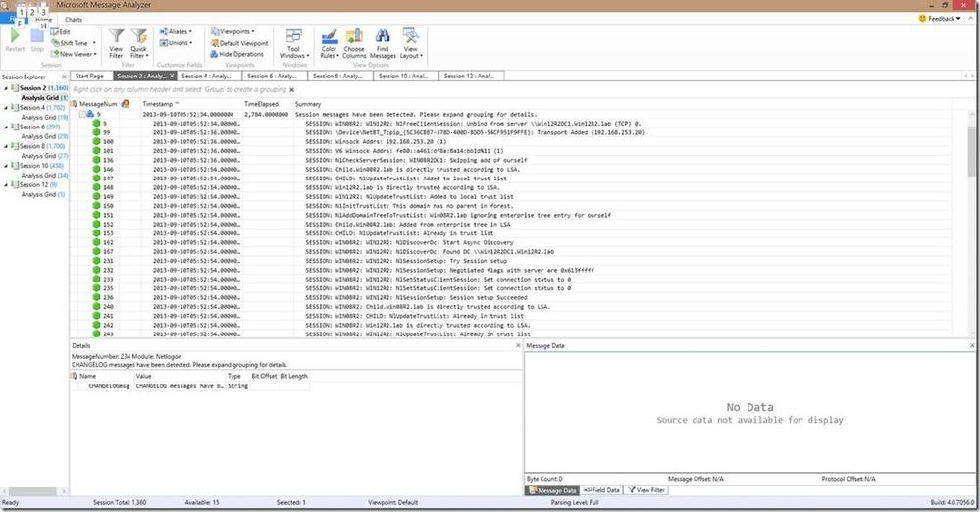Open the Unions dropdown
This screenshot has width=980, height=512.
pos(176,43)
